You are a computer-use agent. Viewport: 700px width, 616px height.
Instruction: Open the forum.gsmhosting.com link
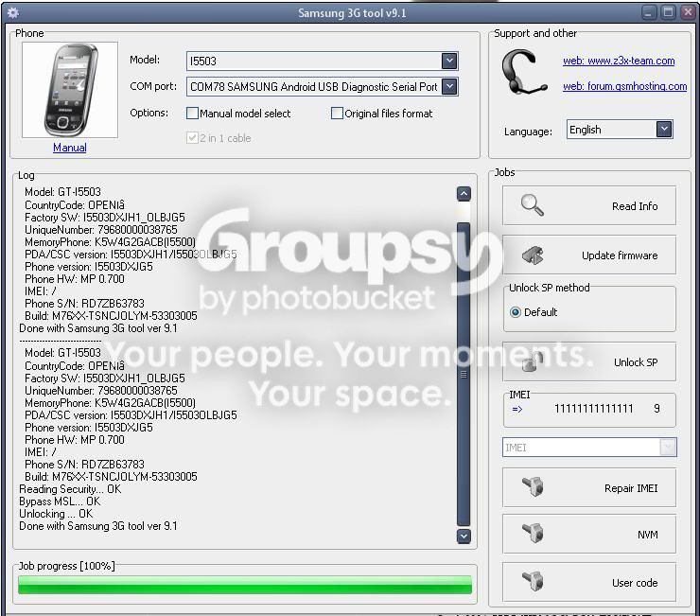tap(624, 86)
